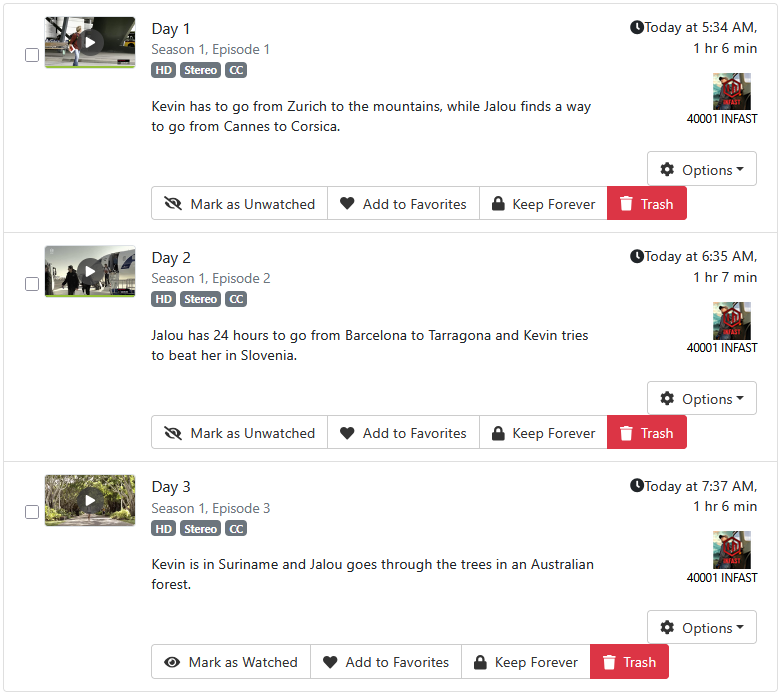Play the Day 2 episode thumbnail
779x694 pixels.
coord(90,271)
